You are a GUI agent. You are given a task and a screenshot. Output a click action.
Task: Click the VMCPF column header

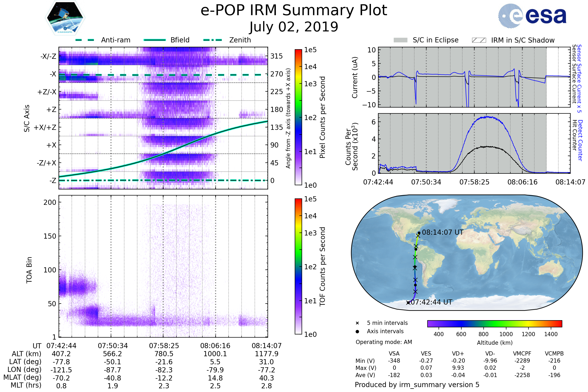pyautogui.click(x=522, y=354)
